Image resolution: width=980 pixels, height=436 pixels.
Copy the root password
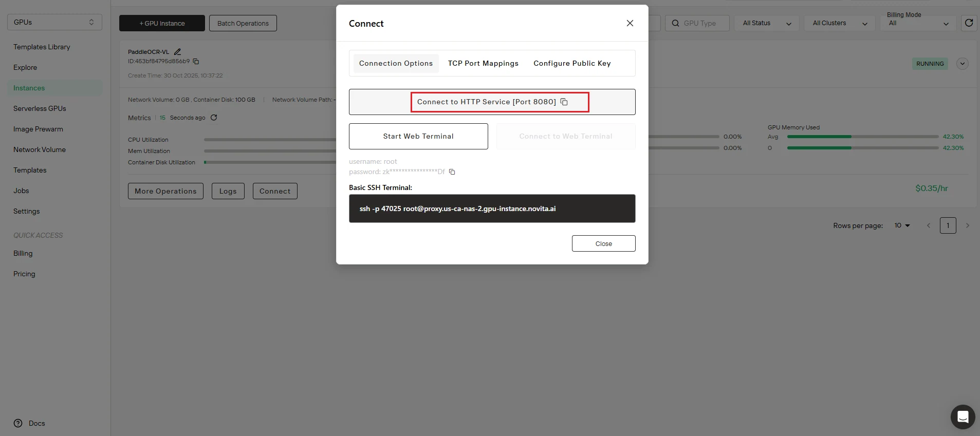click(x=452, y=172)
